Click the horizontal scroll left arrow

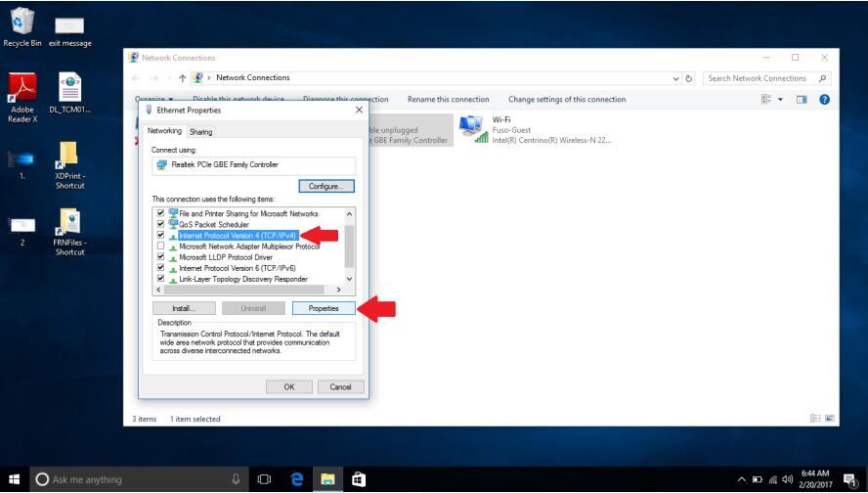tap(159, 290)
